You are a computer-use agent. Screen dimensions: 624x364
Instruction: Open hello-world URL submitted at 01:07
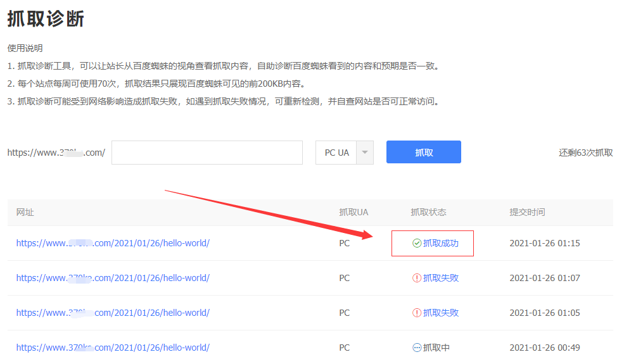coord(113,278)
